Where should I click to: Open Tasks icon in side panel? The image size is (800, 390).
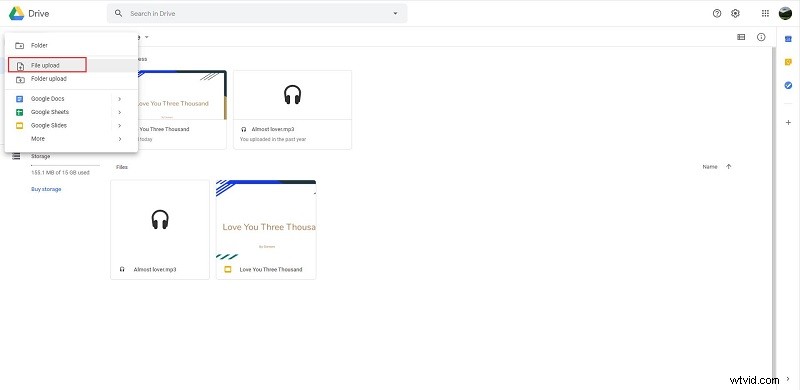pyautogui.click(x=788, y=85)
